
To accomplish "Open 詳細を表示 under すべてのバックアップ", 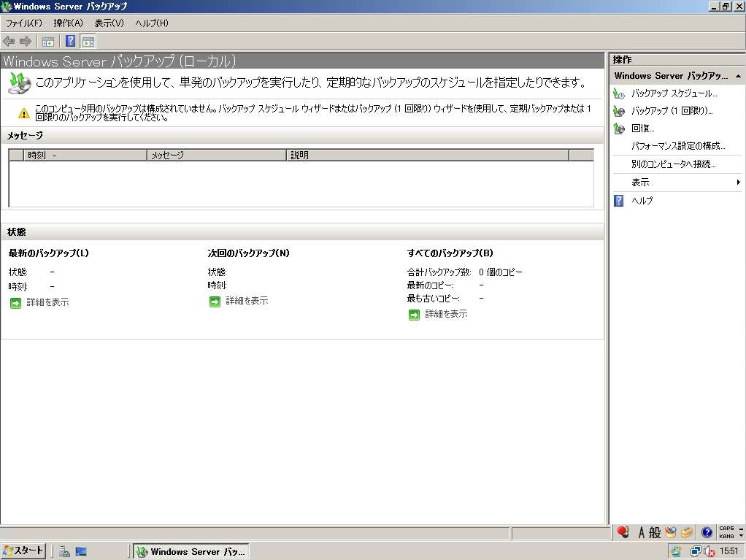I will (446, 313).
